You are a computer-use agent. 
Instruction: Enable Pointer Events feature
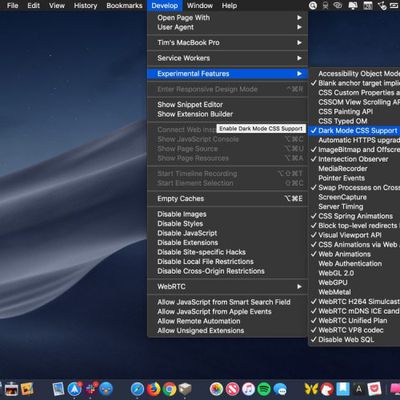tap(354, 178)
